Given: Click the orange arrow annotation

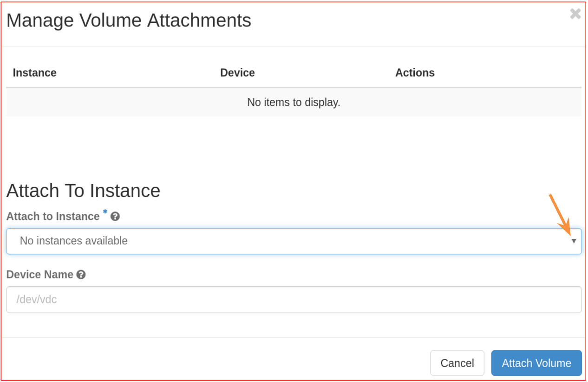Looking at the screenshot, I should click(x=560, y=214).
